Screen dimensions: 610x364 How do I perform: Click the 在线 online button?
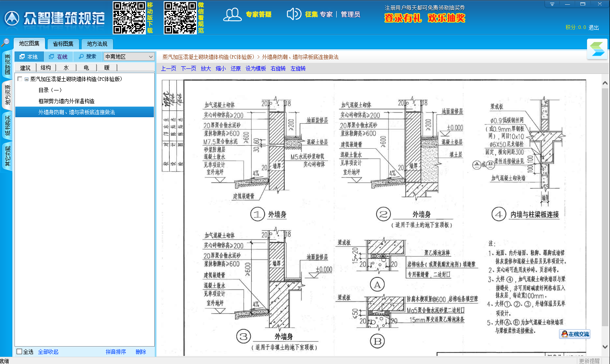pos(58,56)
